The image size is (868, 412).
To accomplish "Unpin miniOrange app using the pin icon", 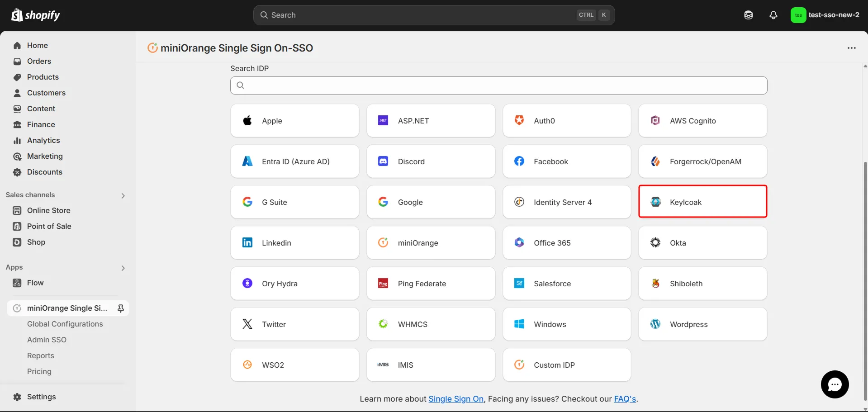I will pyautogui.click(x=121, y=308).
